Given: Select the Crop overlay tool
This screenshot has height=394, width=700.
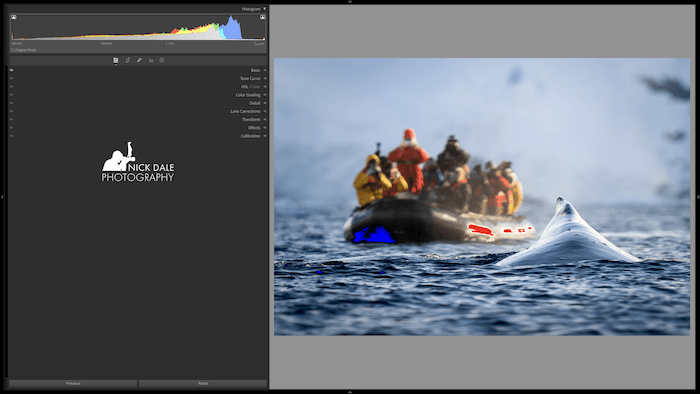Looking at the screenshot, I should (x=128, y=60).
